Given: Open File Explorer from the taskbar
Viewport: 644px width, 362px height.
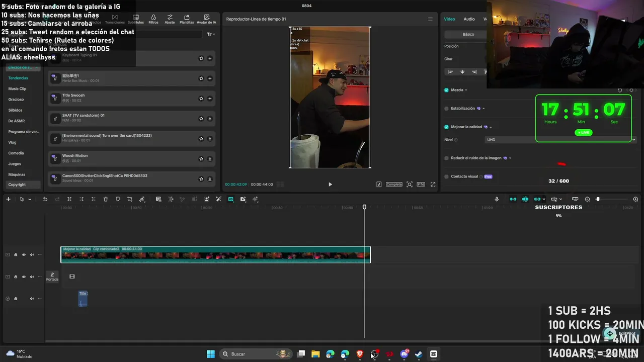Looking at the screenshot, I should click(315, 354).
